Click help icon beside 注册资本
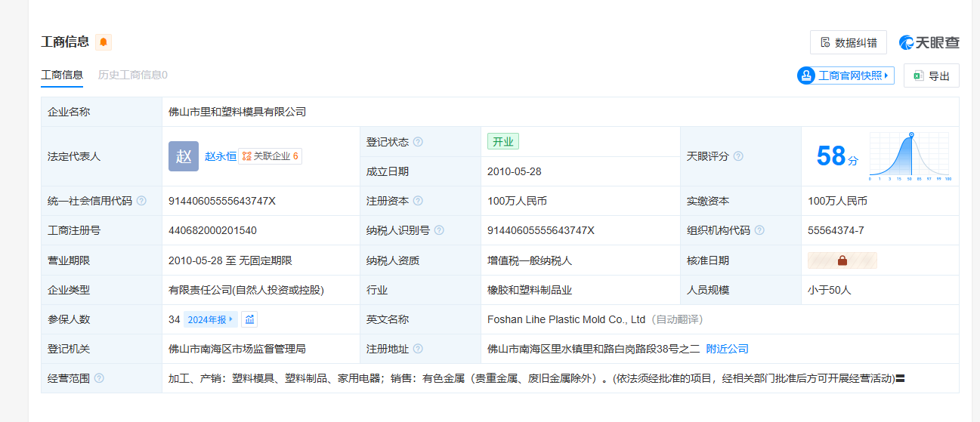The width and height of the screenshot is (980, 422). pyautogui.click(x=418, y=201)
